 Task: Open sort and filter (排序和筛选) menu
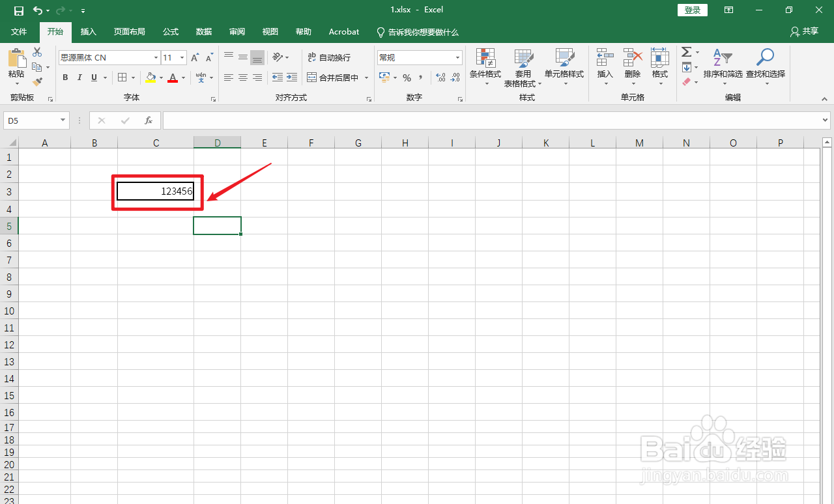pyautogui.click(x=723, y=66)
